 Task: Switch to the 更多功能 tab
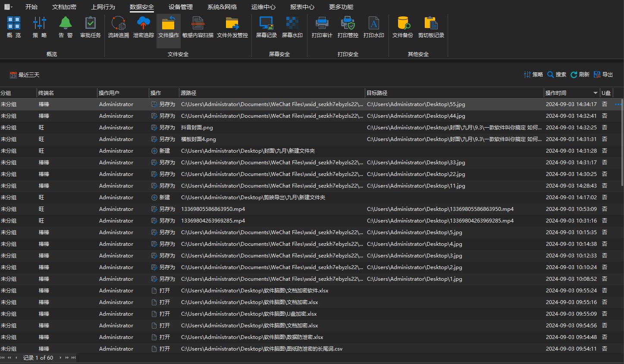pyautogui.click(x=341, y=7)
